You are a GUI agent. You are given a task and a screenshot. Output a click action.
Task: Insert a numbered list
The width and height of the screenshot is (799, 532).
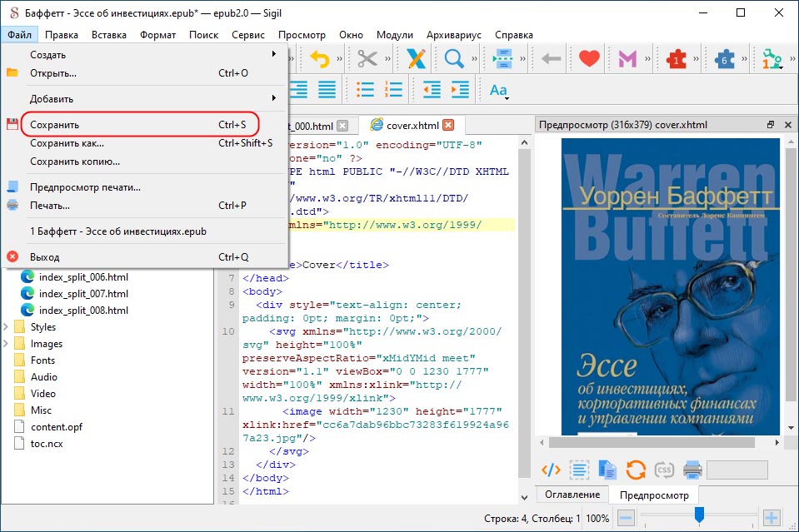[x=393, y=90]
